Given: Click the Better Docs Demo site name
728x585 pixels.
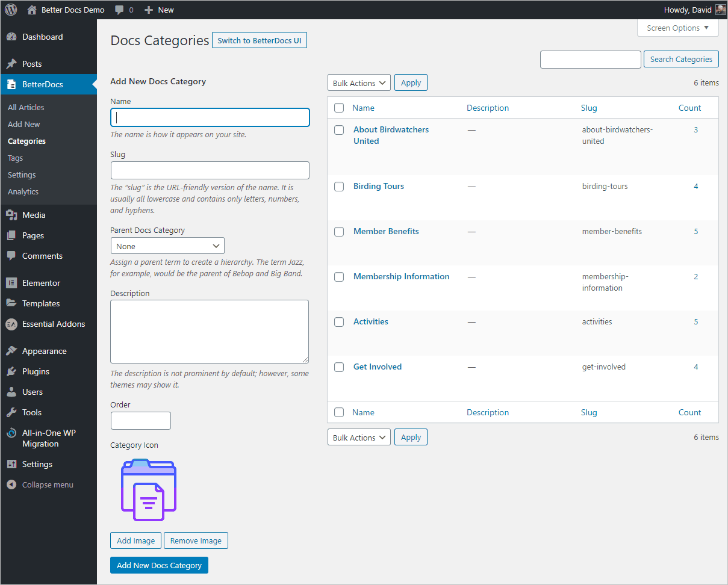Looking at the screenshot, I should pos(73,10).
